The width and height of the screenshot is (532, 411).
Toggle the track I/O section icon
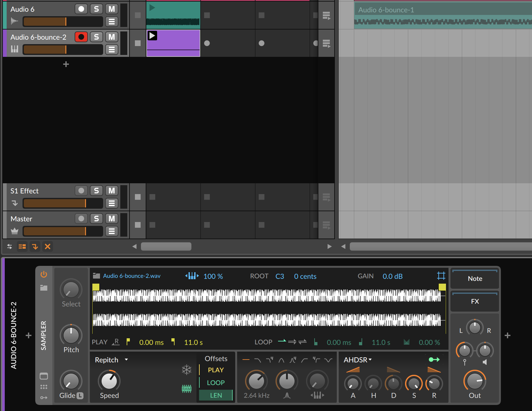point(10,246)
